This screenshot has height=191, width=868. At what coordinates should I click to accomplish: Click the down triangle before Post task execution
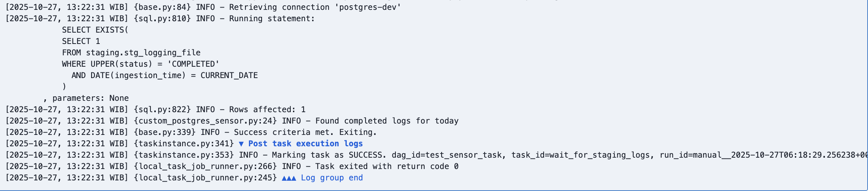pyautogui.click(x=241, y=144)
